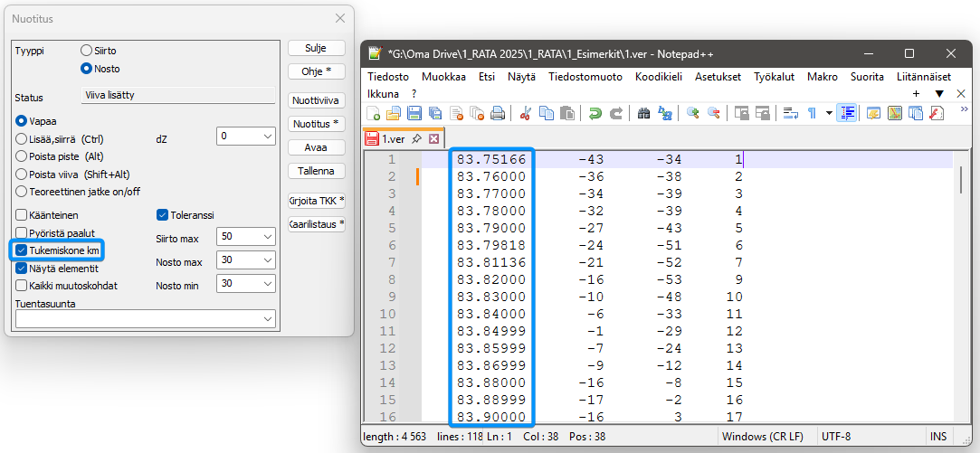
Task: Uncheck the Tukemiskone km checkbox
Action: pos(22,250)
